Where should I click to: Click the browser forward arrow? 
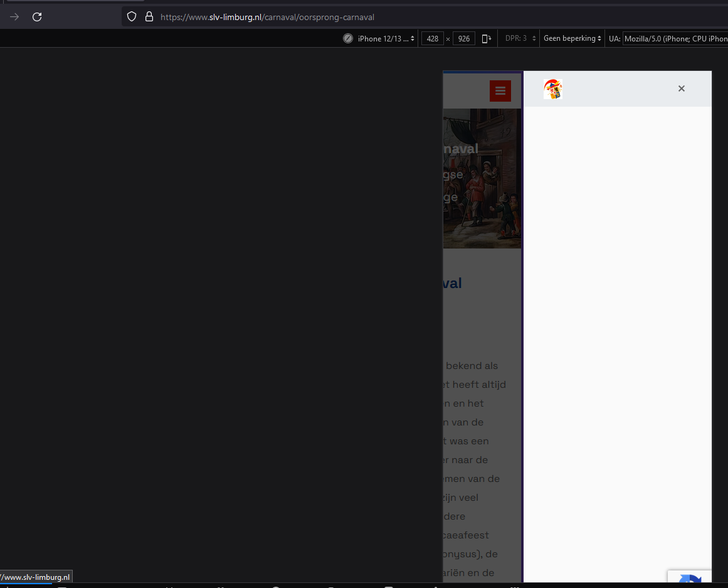[14, 17]
